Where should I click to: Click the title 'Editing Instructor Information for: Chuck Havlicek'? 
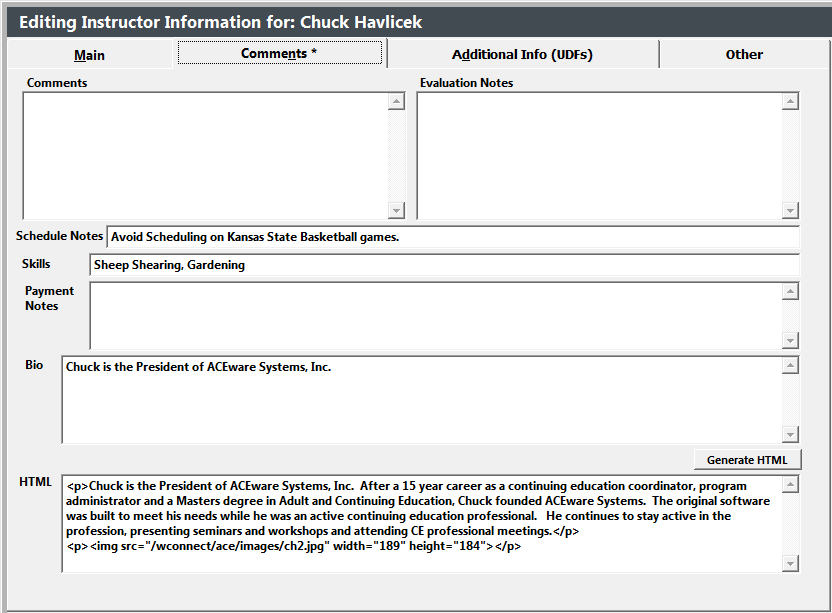pos(221,22)
